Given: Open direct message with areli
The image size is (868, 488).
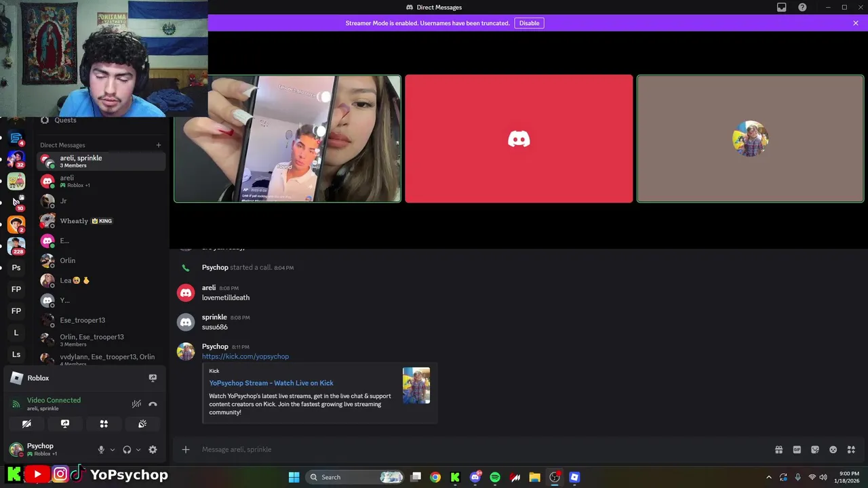Looking at the screenshot, I should [x=101, y=181].
